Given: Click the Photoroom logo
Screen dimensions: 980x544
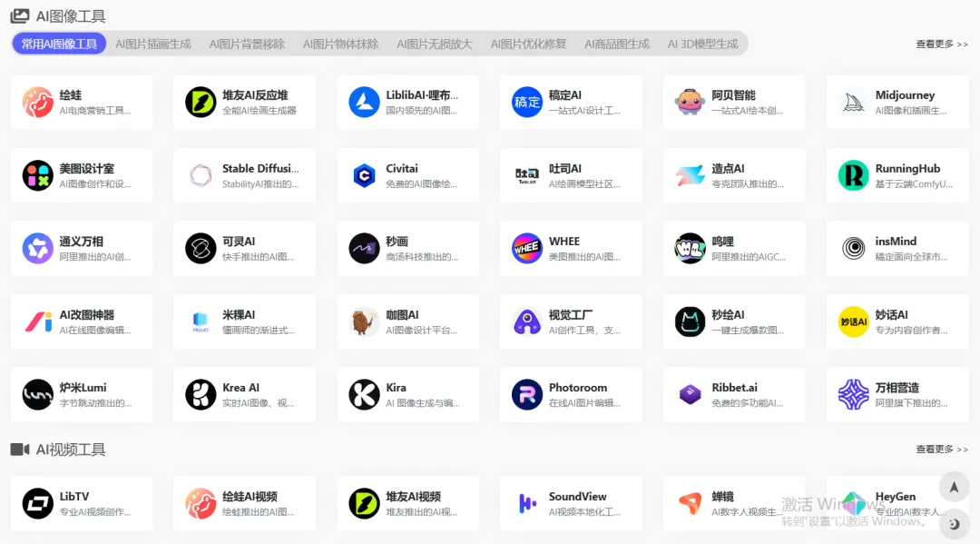Looking at the screenshot, I should click(x=527, y=394).
